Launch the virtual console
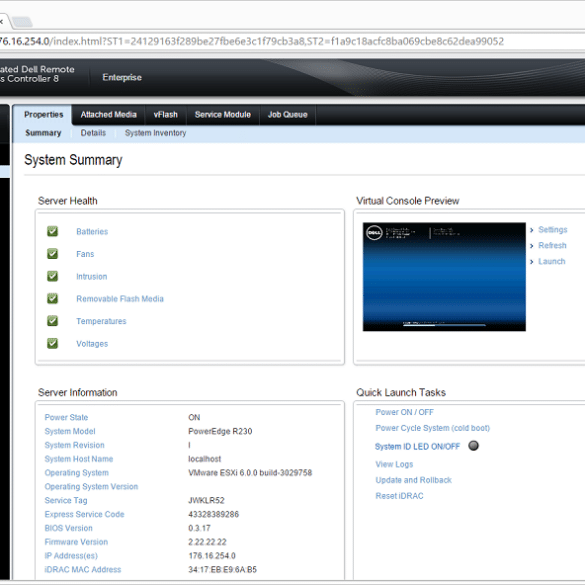 click(x=551, y=262)
